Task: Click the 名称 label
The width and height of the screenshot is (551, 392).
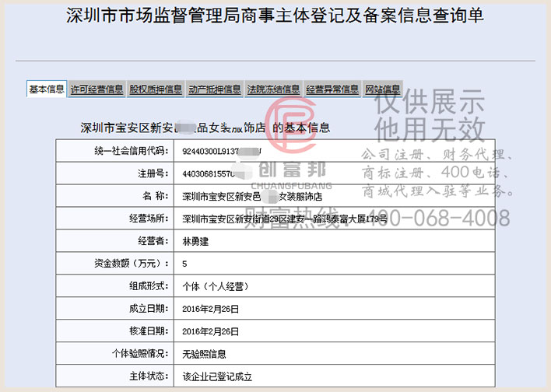Action: [156, 196]
